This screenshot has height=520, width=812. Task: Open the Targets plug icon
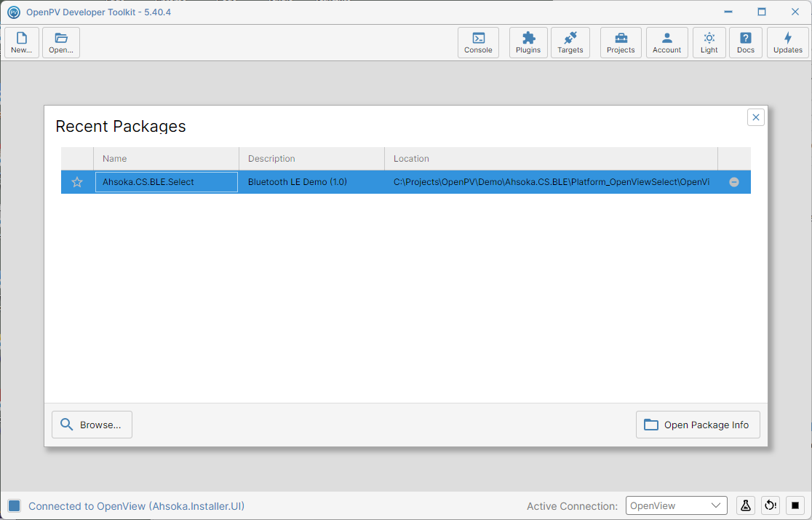tap(570, 42)
